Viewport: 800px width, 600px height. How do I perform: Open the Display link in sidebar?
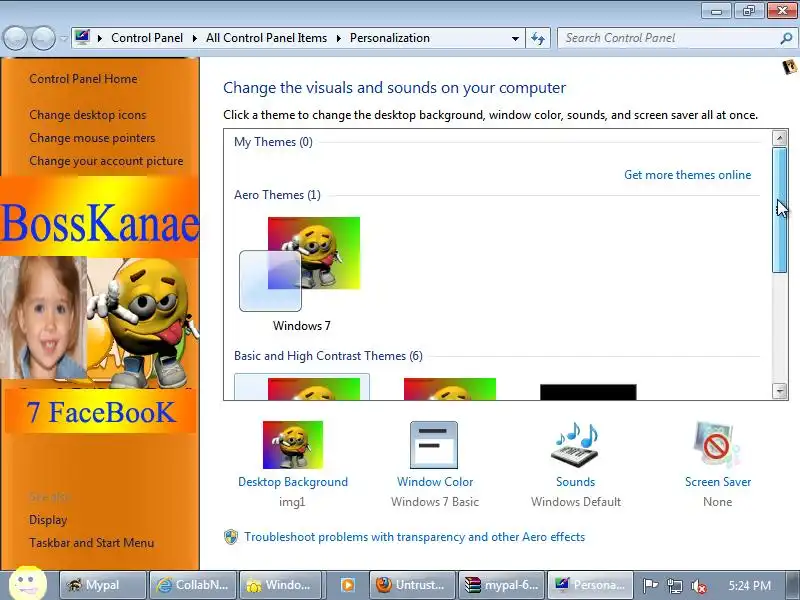pos(48,520)
